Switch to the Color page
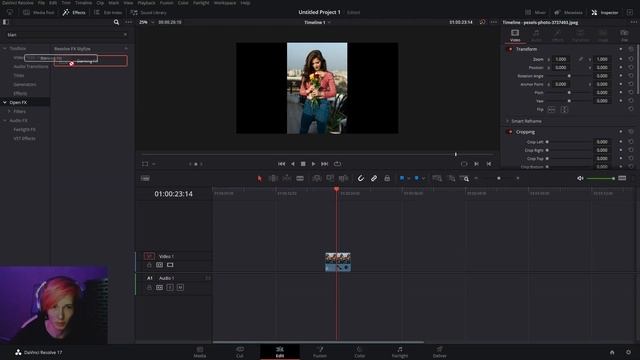The height and width of the screenshot is (360, 640). (360, 352)
